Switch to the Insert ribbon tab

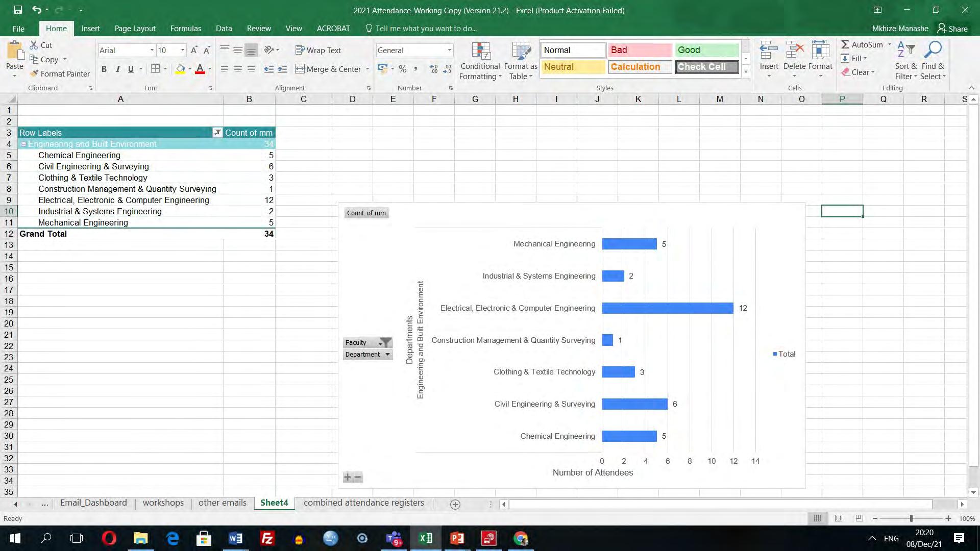[90, 29]
